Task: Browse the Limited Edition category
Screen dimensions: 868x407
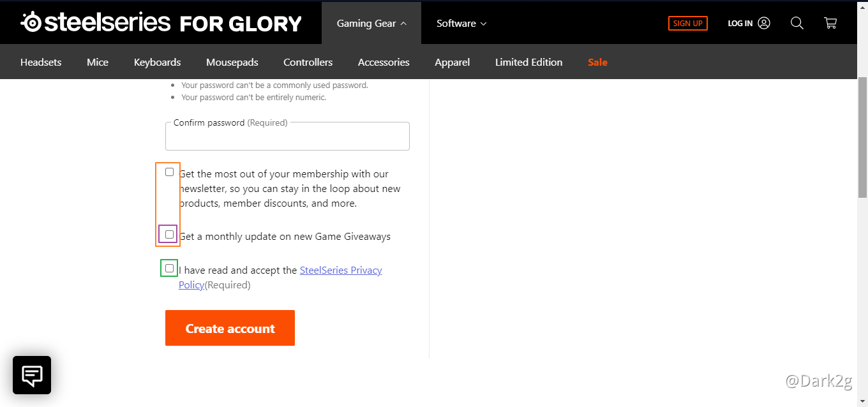Action: (x=528, y=62)
